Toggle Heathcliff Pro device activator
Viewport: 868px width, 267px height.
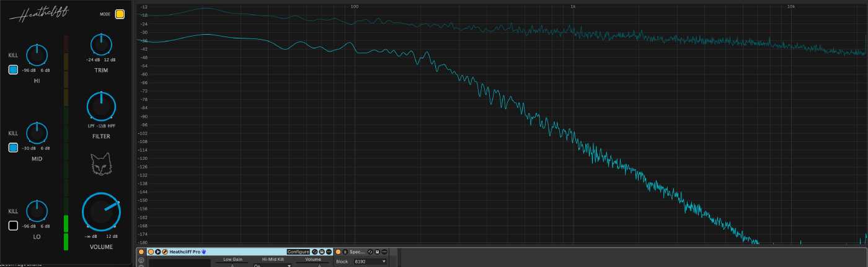click(x=151, y=252)
